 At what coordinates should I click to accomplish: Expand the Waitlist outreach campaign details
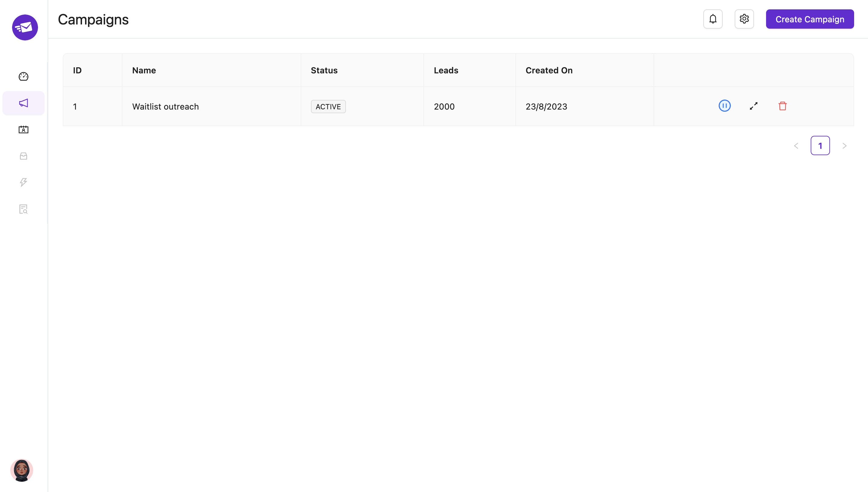click(x=754, y=106)
